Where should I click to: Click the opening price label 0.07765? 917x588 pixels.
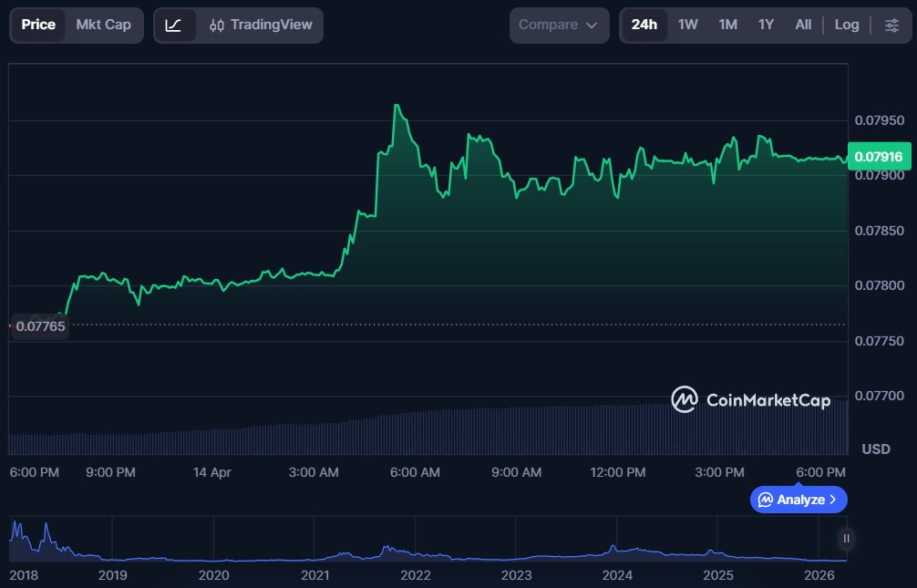pos(40,326)
